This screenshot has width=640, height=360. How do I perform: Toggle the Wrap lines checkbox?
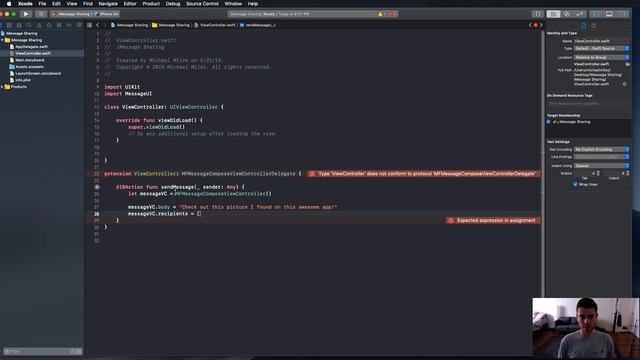[576, 184]
